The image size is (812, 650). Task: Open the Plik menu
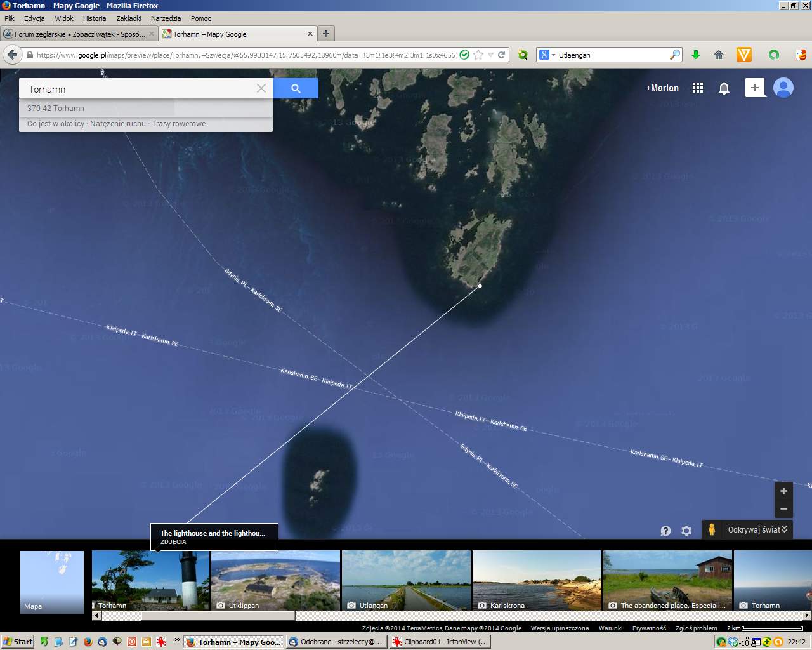click(x=10, y=18)
